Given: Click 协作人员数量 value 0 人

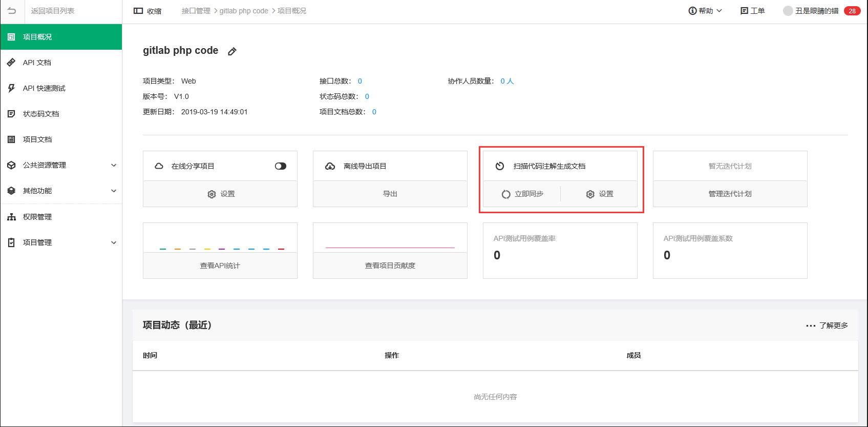Looking at the screenshot, I should [x=507, y=81].
